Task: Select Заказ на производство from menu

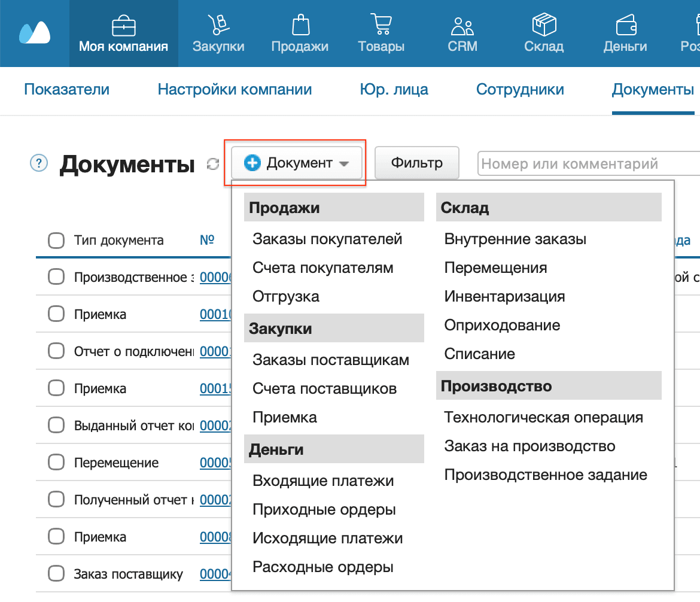Action: [529, 446]
